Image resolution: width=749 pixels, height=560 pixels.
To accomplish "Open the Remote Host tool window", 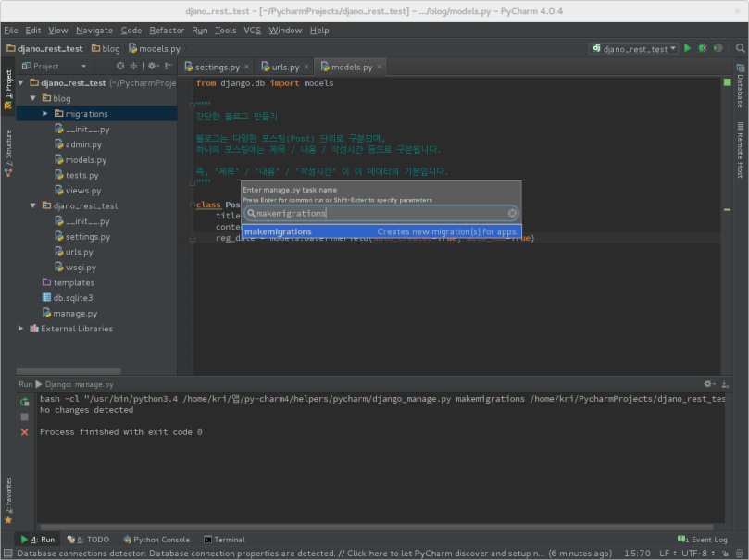I will click(x=741, y=150).
